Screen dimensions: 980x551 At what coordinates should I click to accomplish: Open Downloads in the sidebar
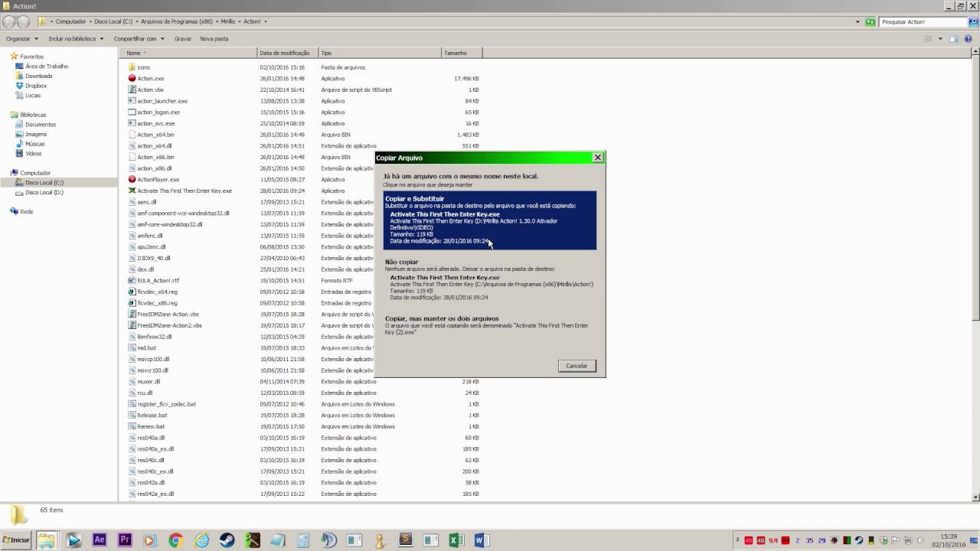pyautogui.click(x=38, y=76)
